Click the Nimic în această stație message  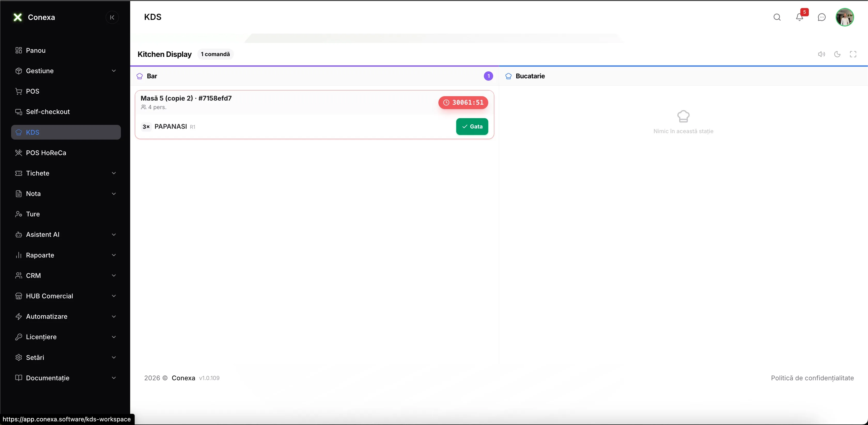pyautogui.click(x=683, y=131)
